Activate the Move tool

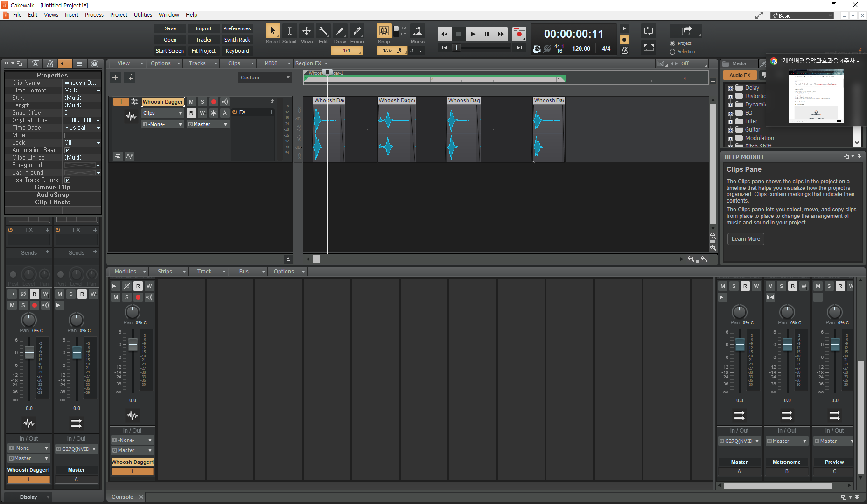tap(307, 31)
